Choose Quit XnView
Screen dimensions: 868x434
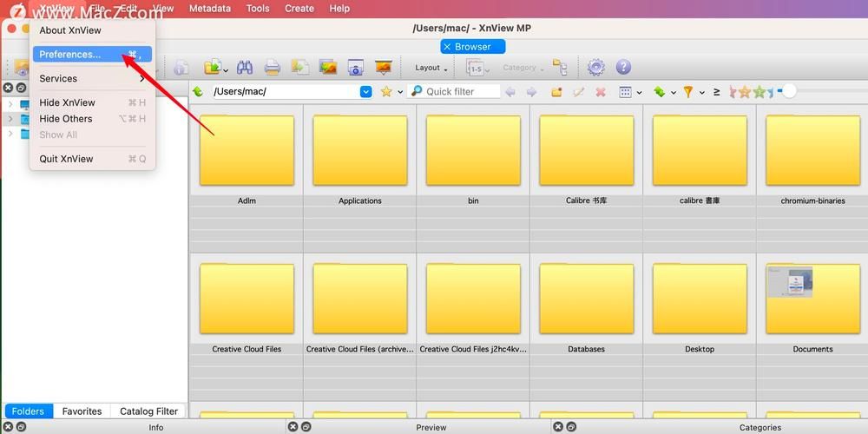click(x=92, y=159)
